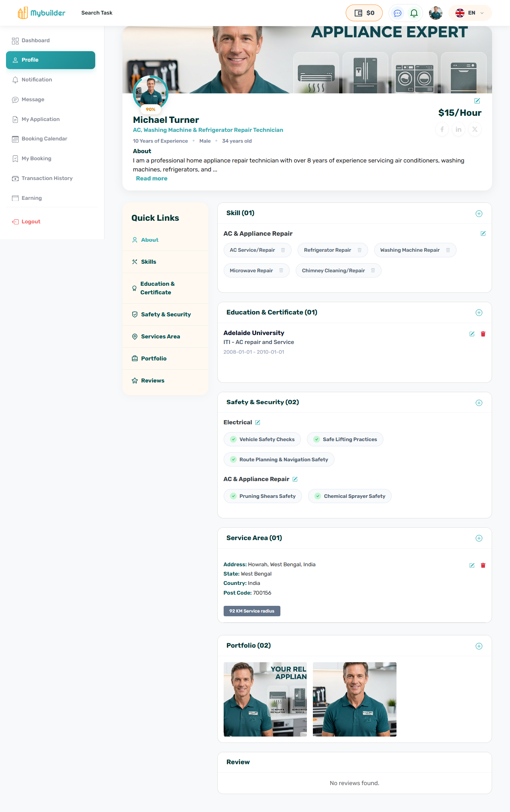Select Profile in the sidebar

tap(51, 60)
